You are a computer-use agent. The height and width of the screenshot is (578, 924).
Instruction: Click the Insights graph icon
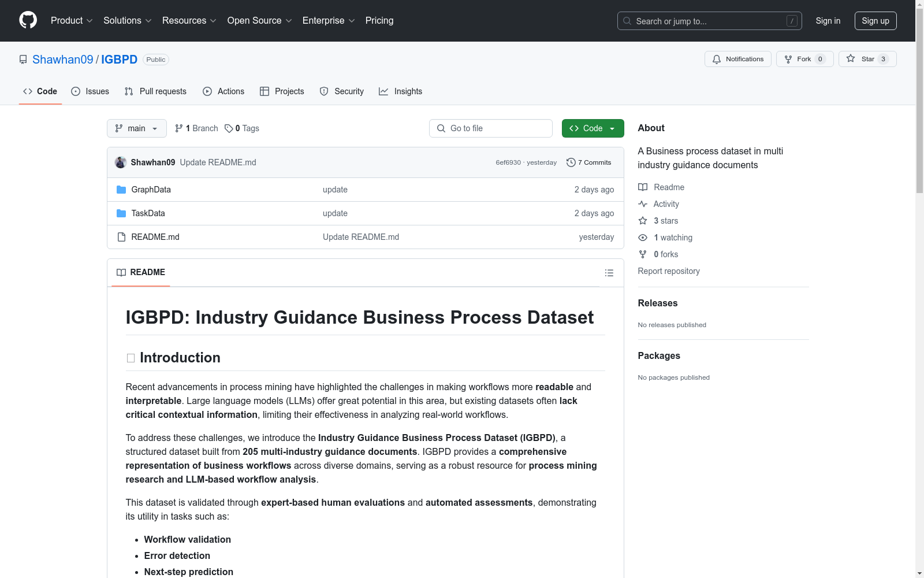pos(383,91)
